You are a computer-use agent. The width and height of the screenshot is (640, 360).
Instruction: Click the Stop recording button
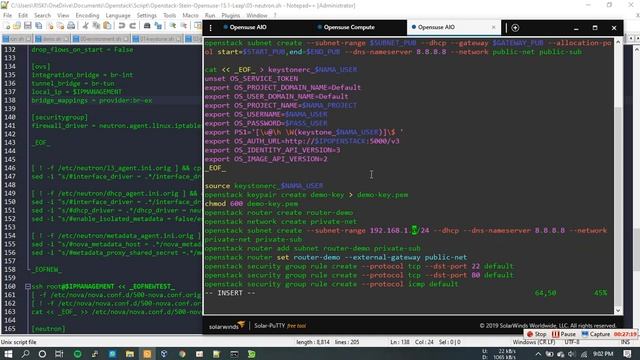[537, 334]
